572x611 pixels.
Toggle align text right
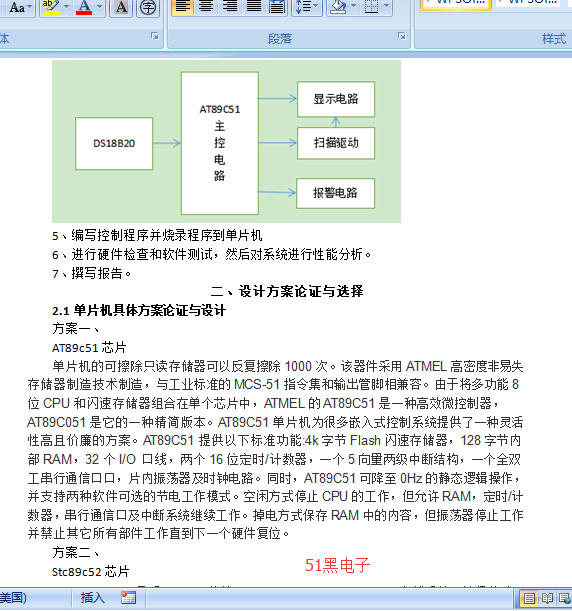[230, 7]
